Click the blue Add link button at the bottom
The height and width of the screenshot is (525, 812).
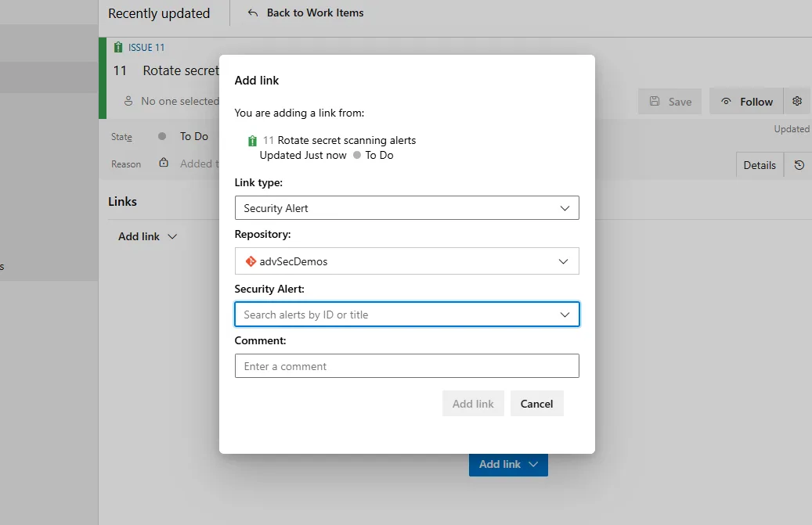click(x=508, y=464)
